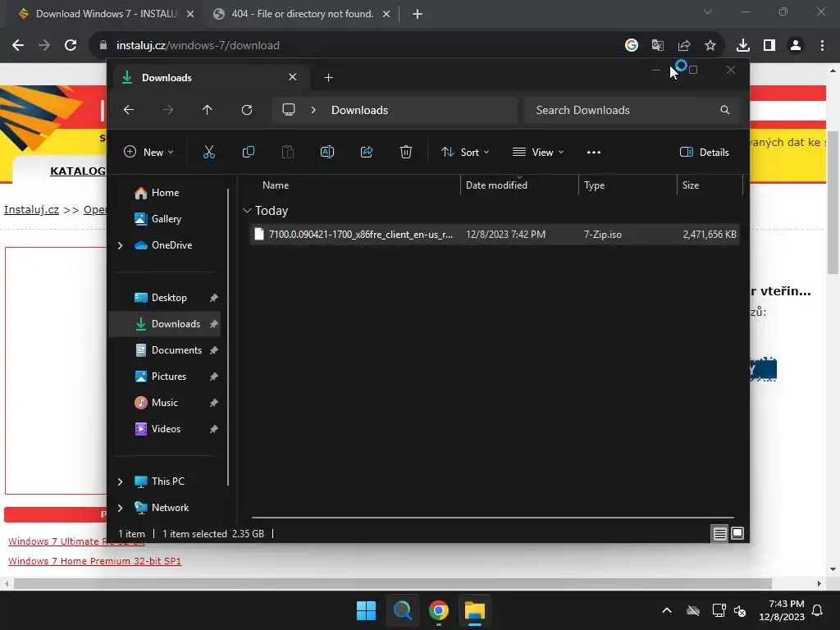Go back in File Explorer
Viewport: 840px width, 630px height.
pyautogui.click(x=129, y=110)
